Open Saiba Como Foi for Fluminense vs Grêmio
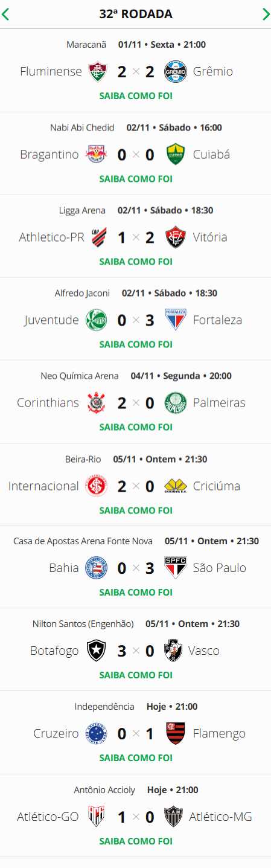 [x=136, y=96]
